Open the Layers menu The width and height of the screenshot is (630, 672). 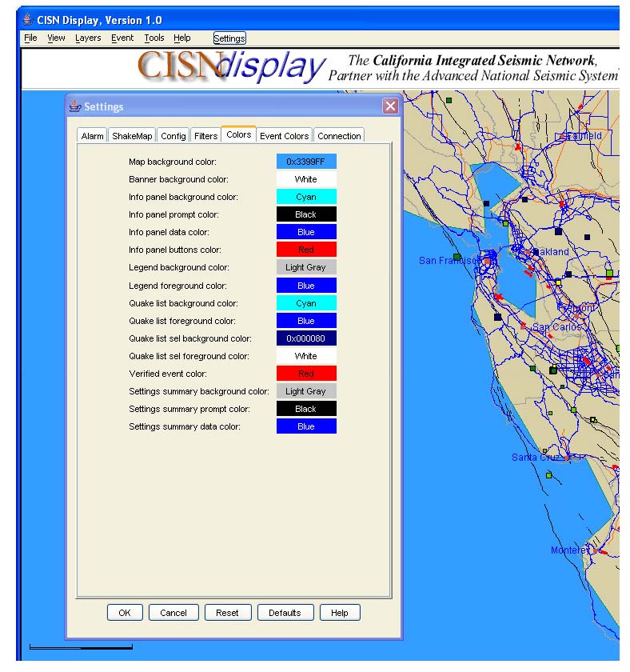pyautogui.click(x=88, y=38)
